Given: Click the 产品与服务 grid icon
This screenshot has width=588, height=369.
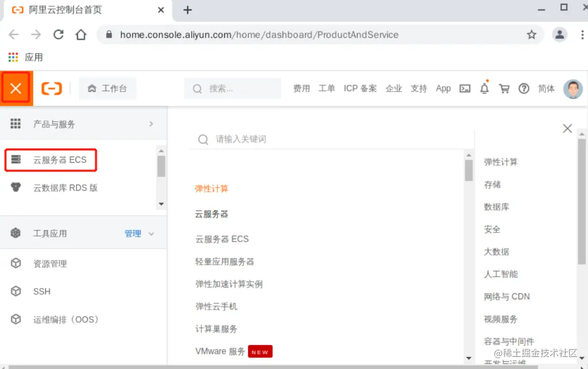Looking at the screenshot, I should pos(16,124).
